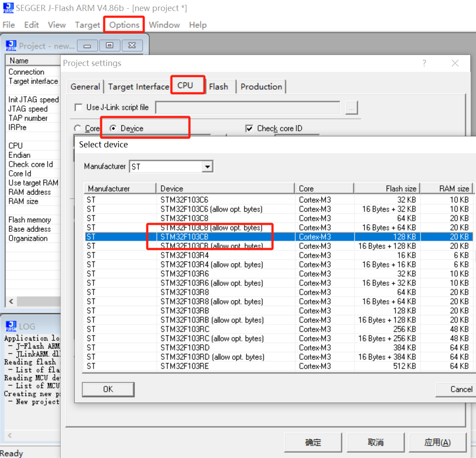Click the J-Flash icon of LOG panel
This screenshot has width=476, height=458.
(11, 326)
